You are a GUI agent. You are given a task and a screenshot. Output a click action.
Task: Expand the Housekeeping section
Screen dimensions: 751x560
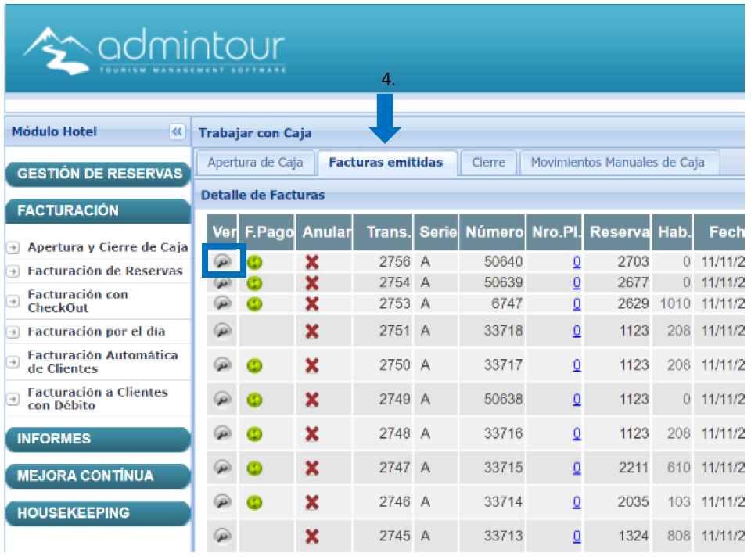point(99,513)
